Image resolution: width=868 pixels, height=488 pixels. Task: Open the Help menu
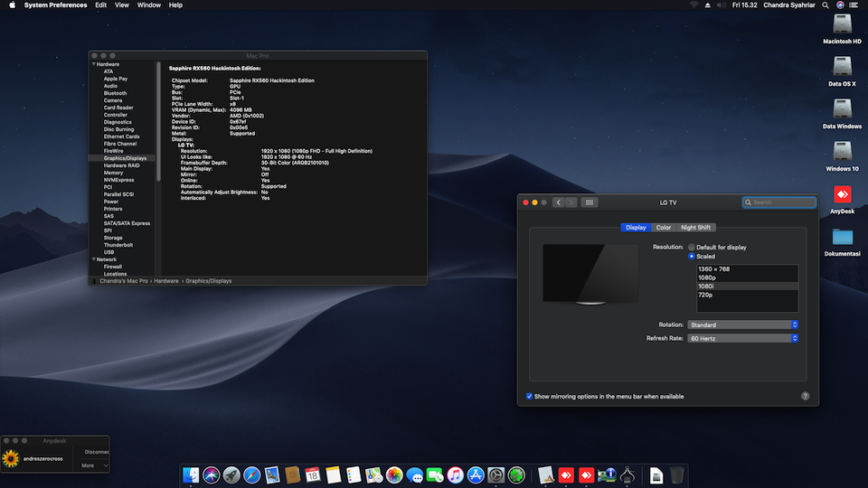click(x=175, y=5)
